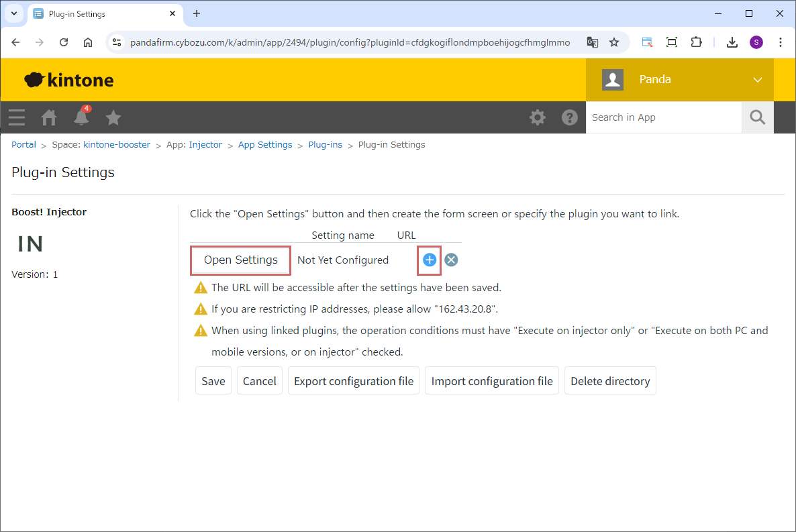Open the Chrome extensions puzzle icon

(x=696, y=42)
